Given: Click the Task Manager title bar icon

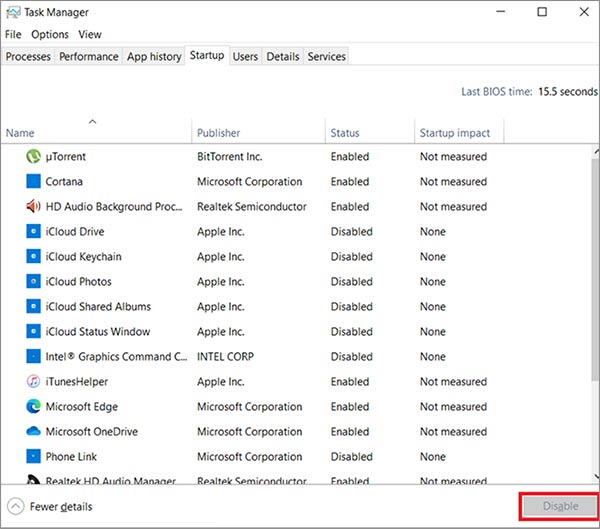Looking at the screenshot, I should 13,12.
